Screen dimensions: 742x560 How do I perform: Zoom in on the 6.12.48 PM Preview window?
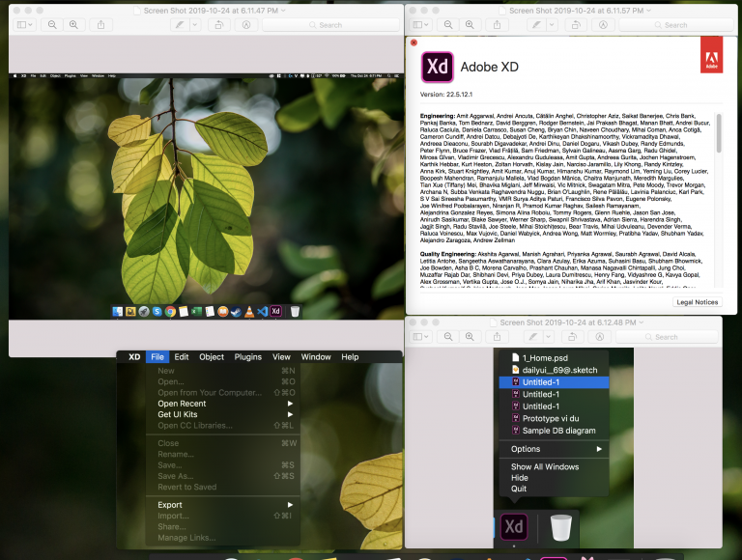(x=470, y=336)
